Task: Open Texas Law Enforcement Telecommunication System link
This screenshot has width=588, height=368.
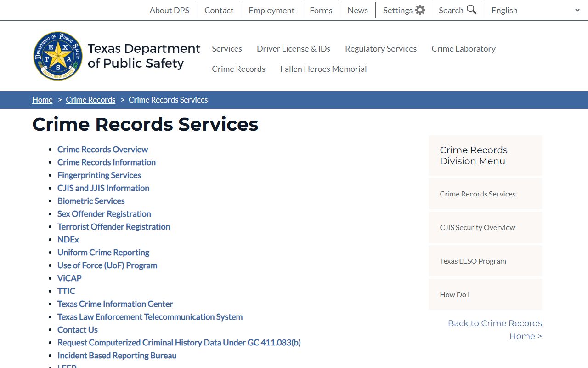Action: pyautogui.click(x=150, y=316)
